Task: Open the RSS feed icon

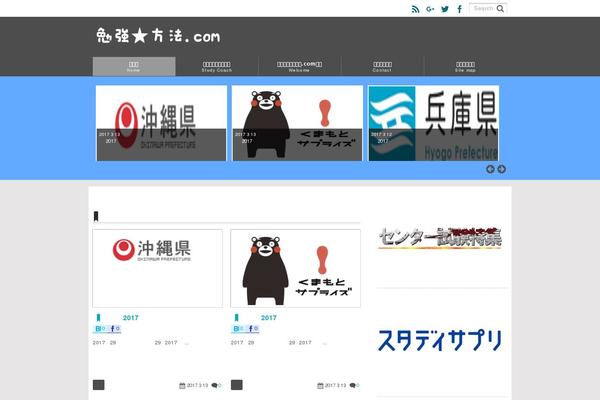Action: pyautogui.click(x=415, y=9)
